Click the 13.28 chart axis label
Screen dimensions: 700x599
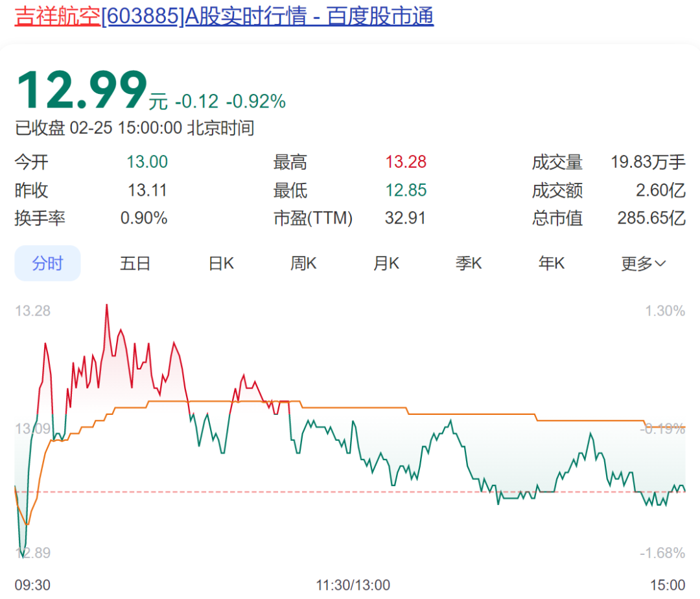(x=32, y=311)
